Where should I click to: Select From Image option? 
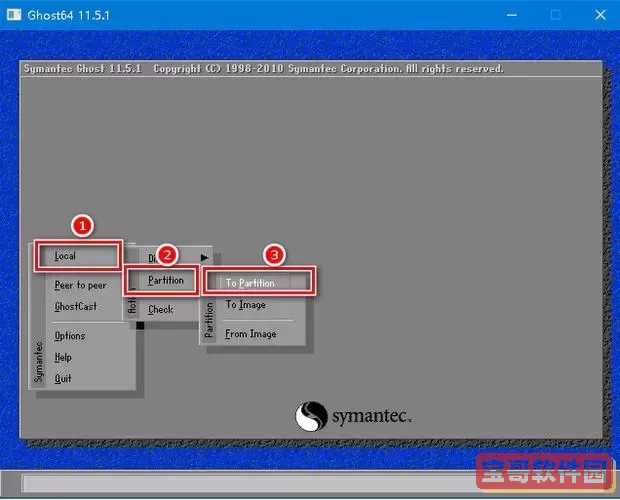[251, 334]
